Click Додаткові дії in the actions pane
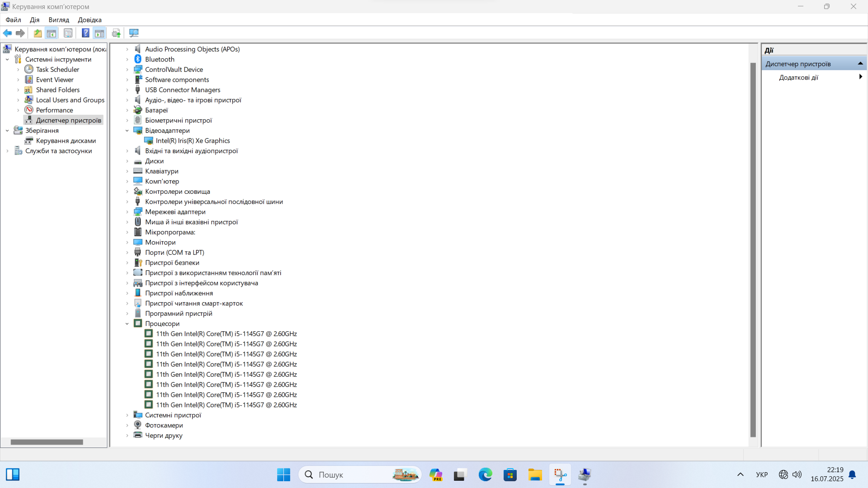 [798, 78]
